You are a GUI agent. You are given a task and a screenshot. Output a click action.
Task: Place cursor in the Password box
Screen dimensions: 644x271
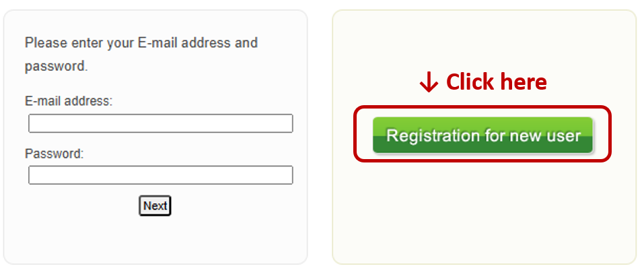coord(160,175)
